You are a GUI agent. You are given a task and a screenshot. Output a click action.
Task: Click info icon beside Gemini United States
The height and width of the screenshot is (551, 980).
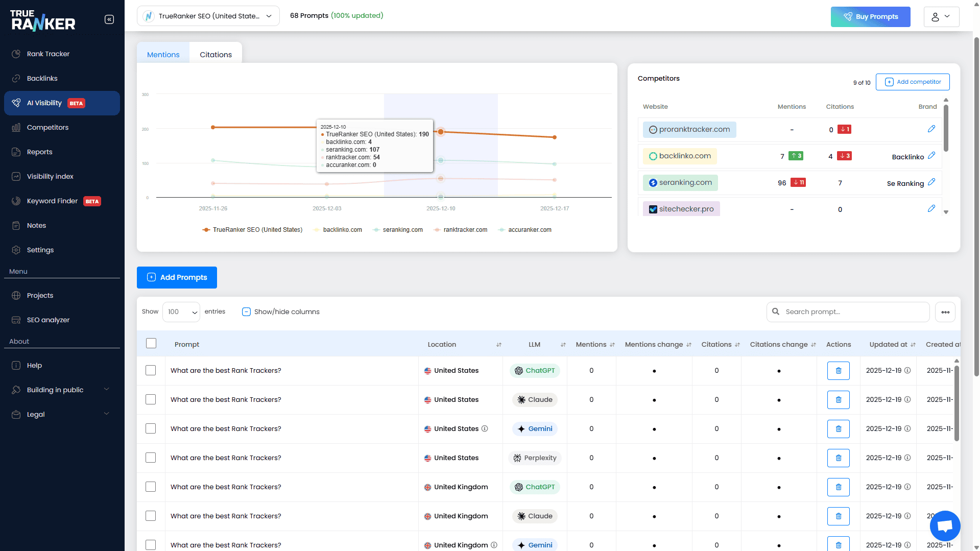pyautogui.click(x=485, y=429)
